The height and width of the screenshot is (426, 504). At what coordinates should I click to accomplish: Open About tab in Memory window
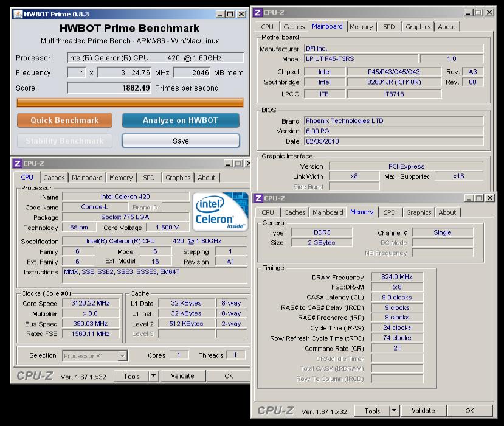click(447, 212)
